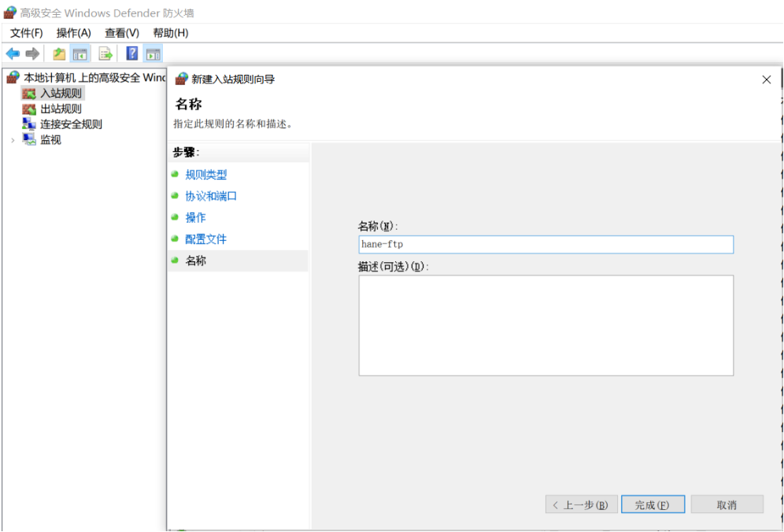Open the 操作(A) menu
This screenshot has width=784, height=532.
73,33
